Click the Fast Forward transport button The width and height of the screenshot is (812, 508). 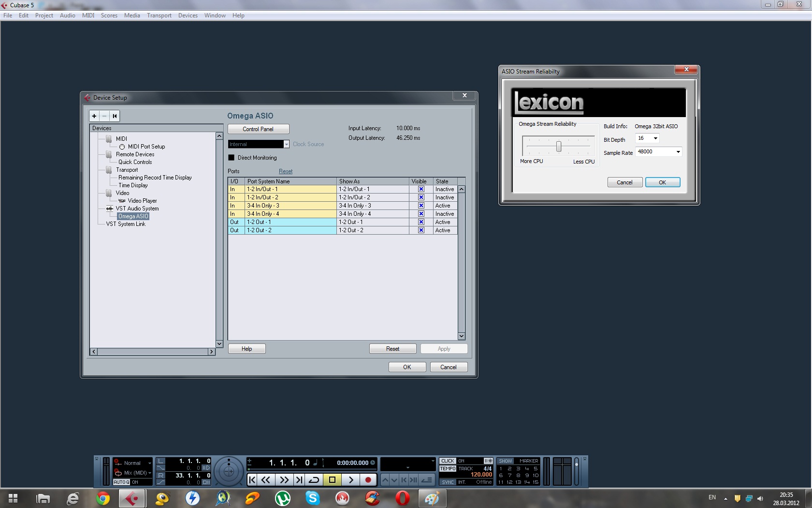284,480
